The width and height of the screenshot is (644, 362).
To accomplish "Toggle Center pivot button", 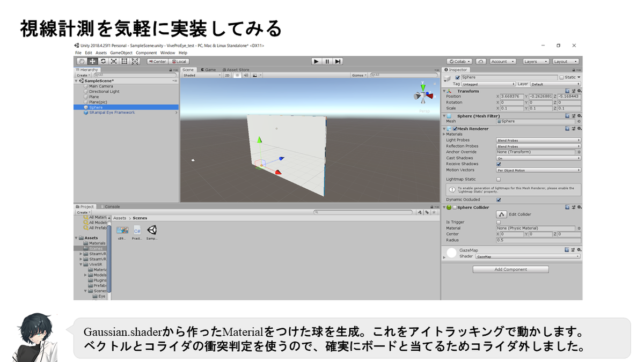I will [x=158, y=61].
